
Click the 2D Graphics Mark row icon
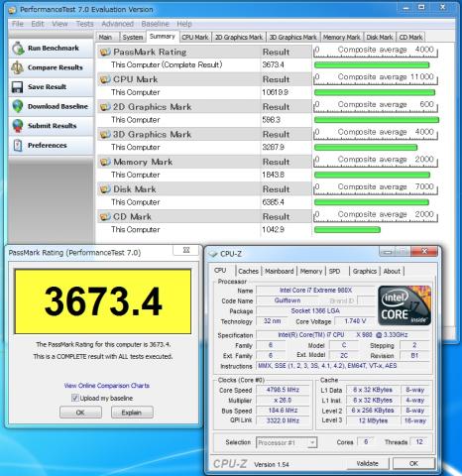click(x=105, y=107)
